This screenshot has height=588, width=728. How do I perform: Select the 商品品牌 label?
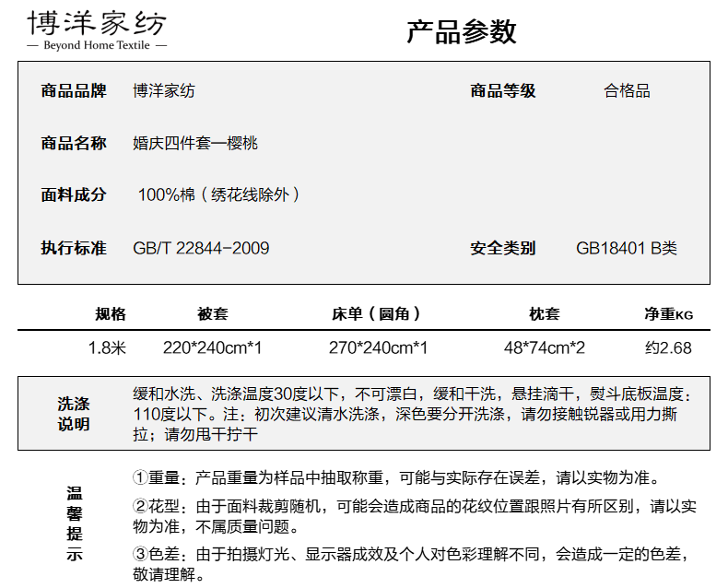click(74, 90)
